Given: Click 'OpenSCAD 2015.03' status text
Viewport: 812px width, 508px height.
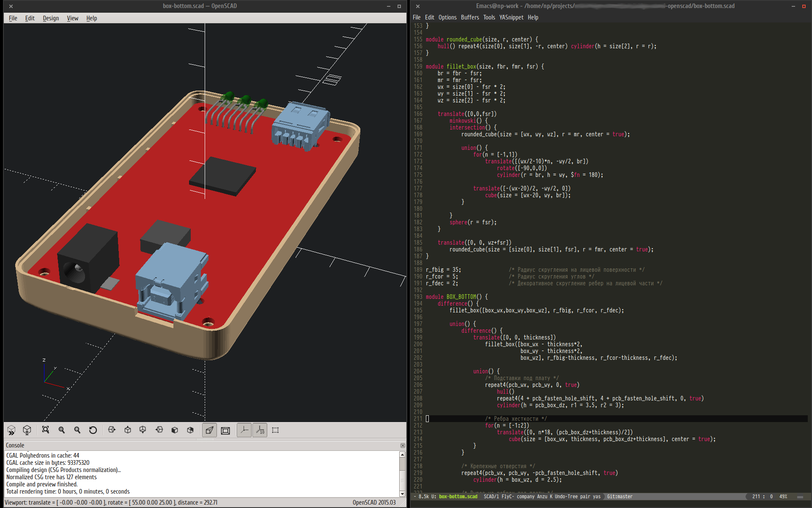Looking at the screenshot, I should pos(374,502).
